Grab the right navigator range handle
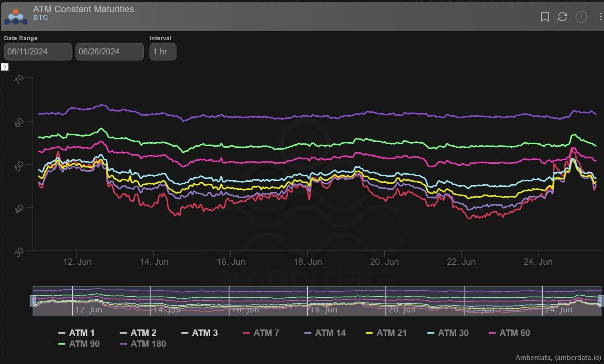Screen dimensions: 604x364 601,301
